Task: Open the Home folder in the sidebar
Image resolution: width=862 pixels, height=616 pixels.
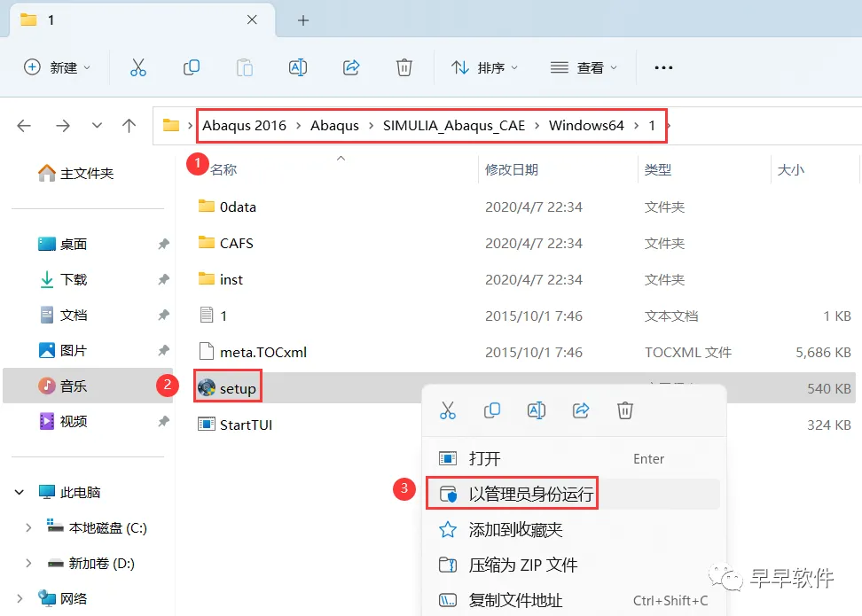Action: point(76,173)
